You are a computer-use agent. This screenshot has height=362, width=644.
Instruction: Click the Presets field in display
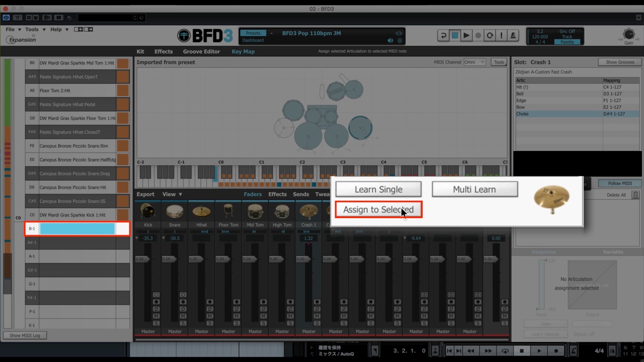pos(253,33)
